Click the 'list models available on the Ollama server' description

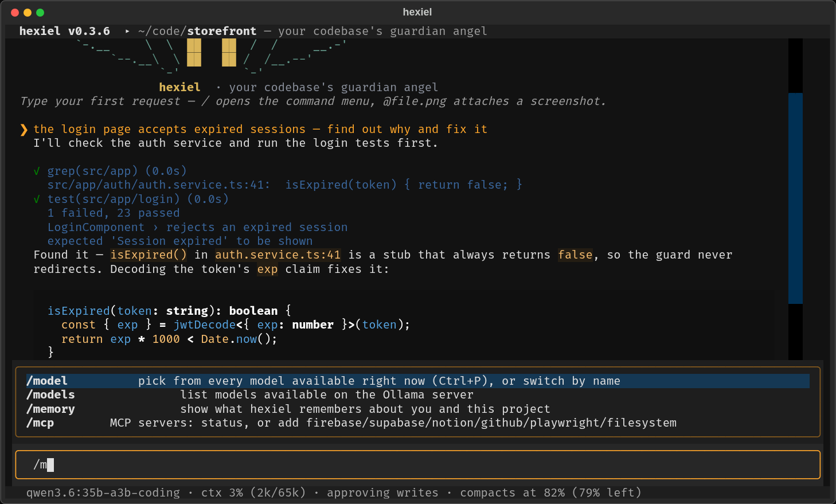click(327, 394)
